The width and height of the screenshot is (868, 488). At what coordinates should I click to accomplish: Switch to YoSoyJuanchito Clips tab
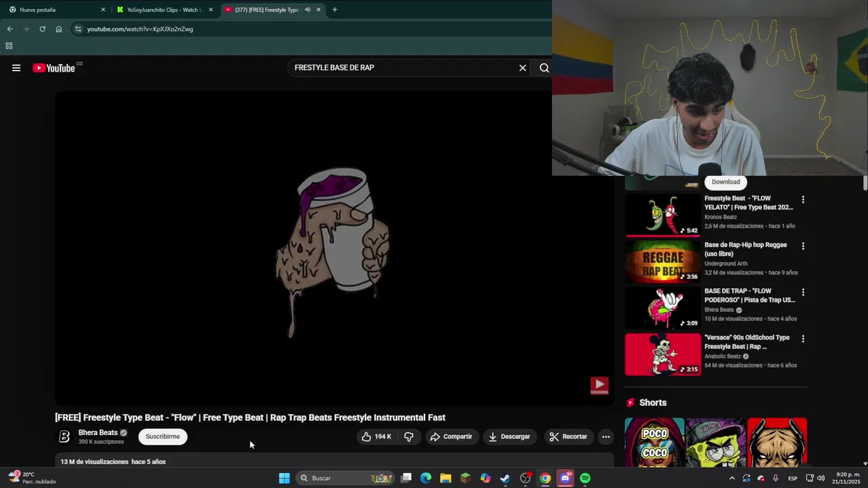point(165,9)
